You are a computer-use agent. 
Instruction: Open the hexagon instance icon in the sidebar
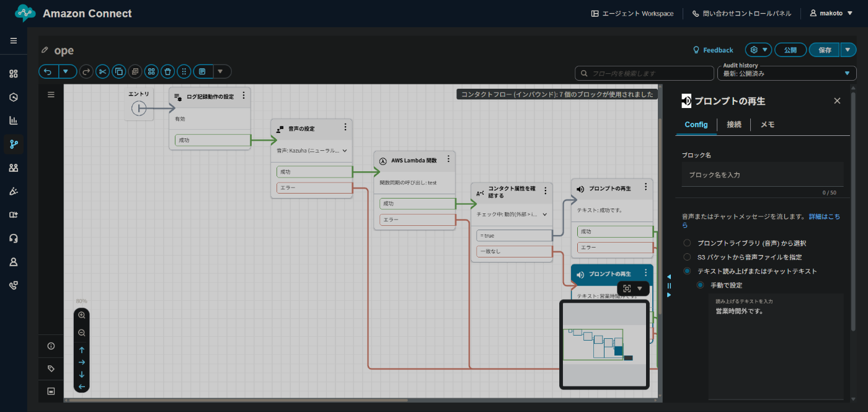tap(14, 97)
